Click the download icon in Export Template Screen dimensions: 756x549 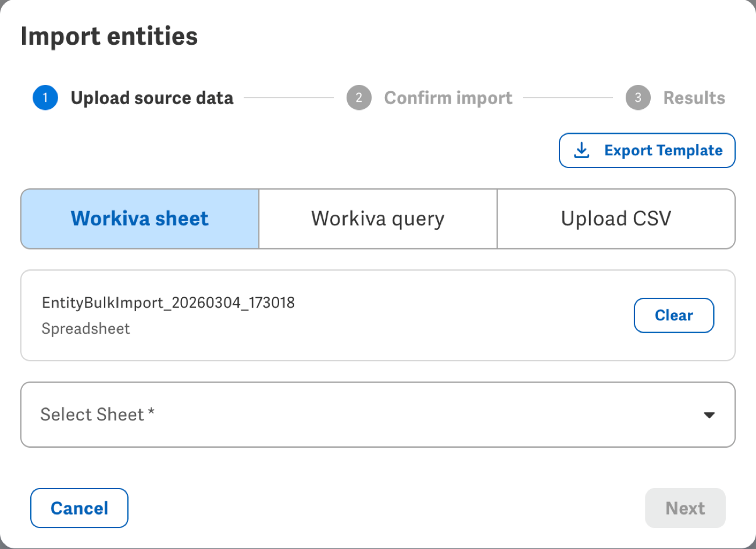click(x=582, y=151)
